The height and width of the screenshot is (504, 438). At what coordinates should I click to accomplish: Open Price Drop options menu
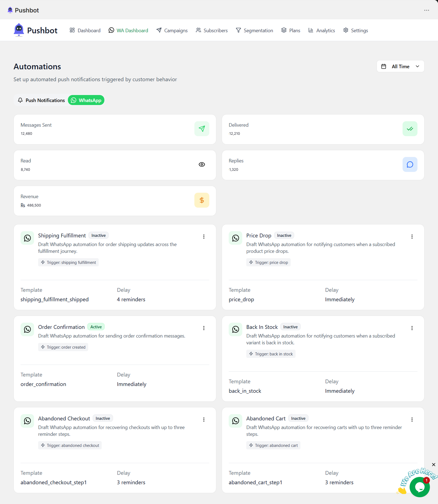click(412, 237)
